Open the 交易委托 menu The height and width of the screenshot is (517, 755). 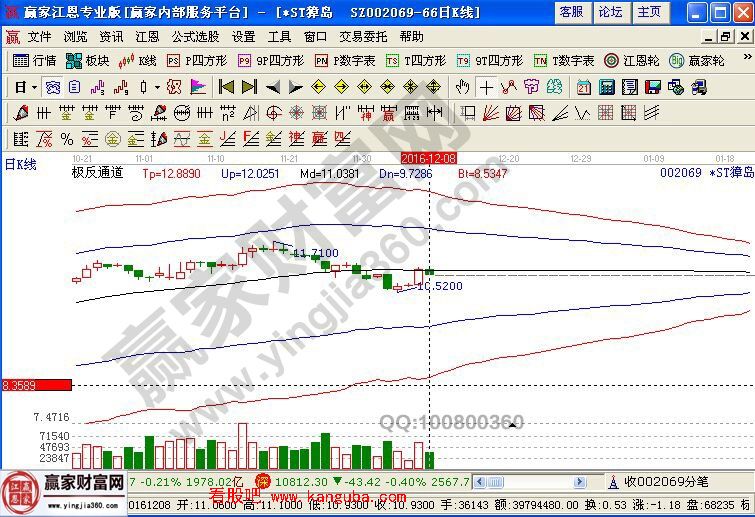click(363, 37)
